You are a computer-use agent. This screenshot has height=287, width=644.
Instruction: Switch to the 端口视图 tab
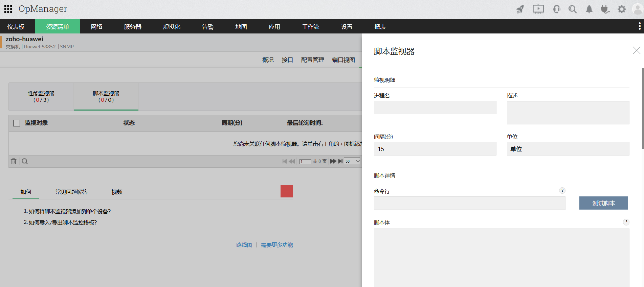343,60
